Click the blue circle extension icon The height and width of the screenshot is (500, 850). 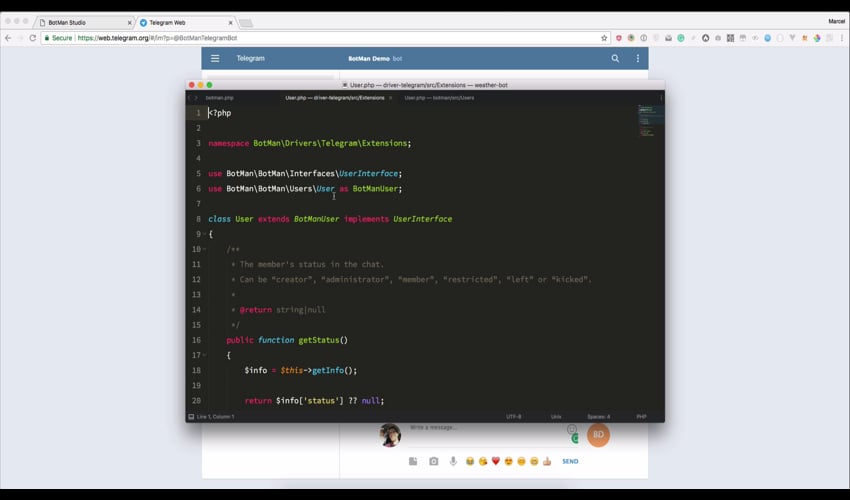point(768,38)
